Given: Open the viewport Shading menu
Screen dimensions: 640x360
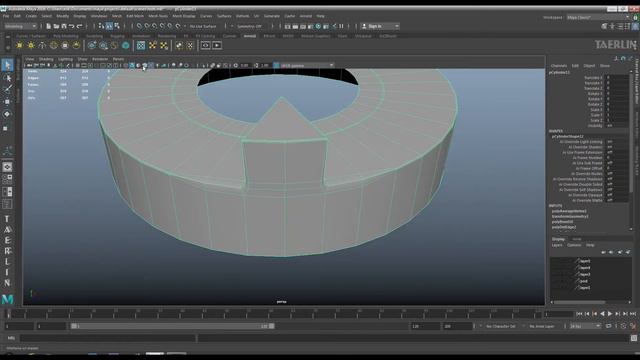Looking at the screenshot, I should tap(46, 59).
